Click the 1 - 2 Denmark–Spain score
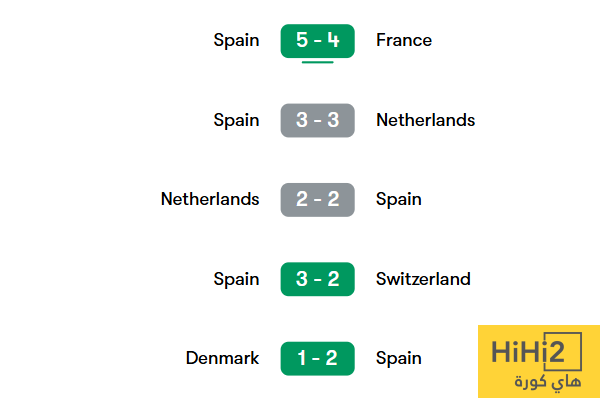The width and height of the screenshot is (610, 409). tap(317, 358)
